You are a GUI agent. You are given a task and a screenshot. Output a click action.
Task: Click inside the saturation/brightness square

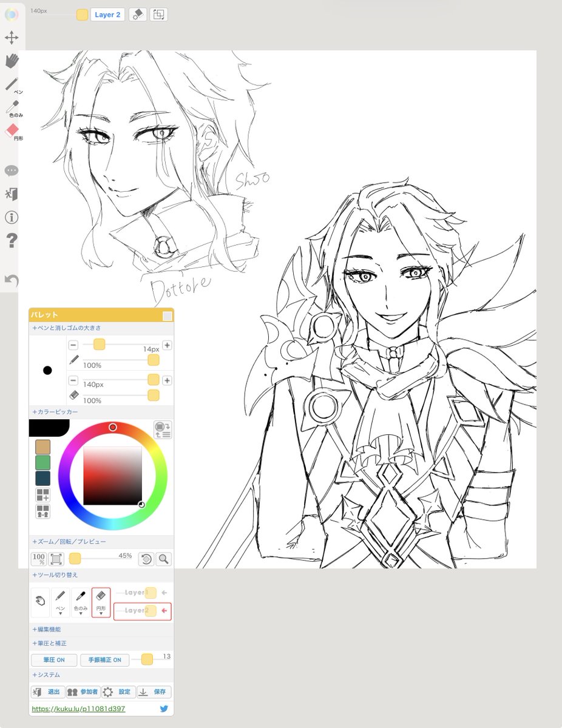[x=112, y=476]
